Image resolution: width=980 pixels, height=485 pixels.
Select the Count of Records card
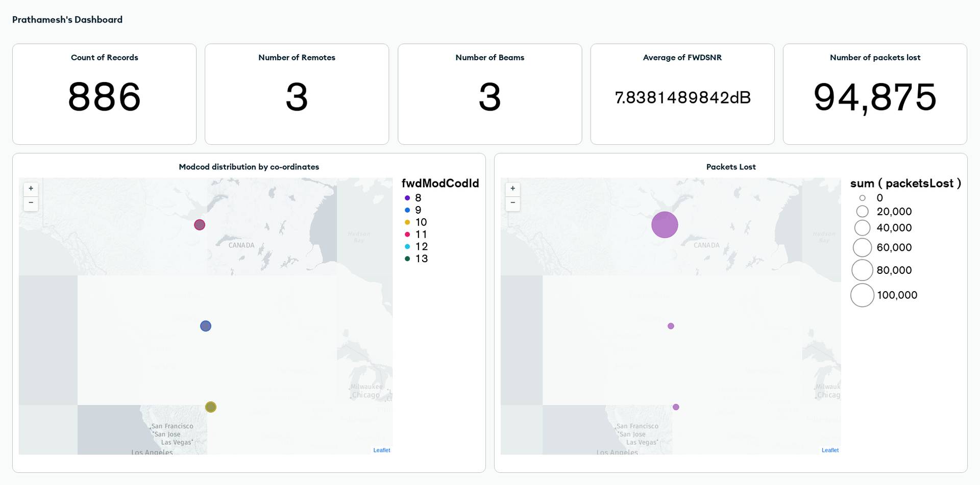pyautogui.click(x=104, y=94)
